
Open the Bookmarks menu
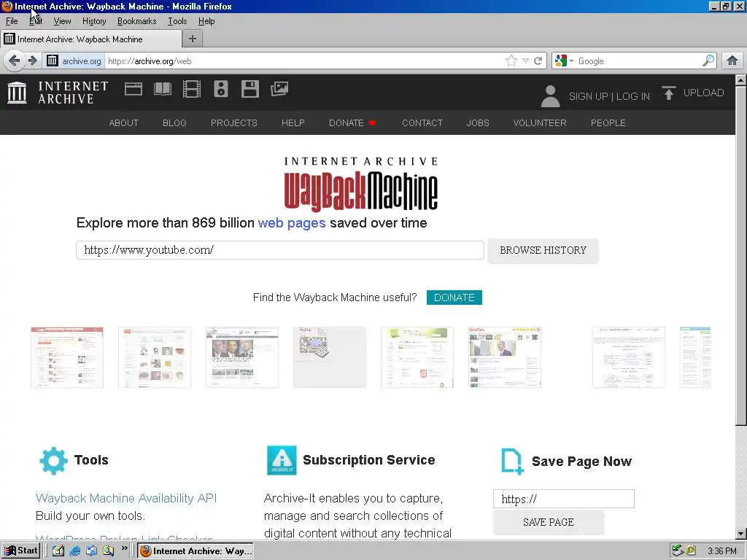pos(136,21)
